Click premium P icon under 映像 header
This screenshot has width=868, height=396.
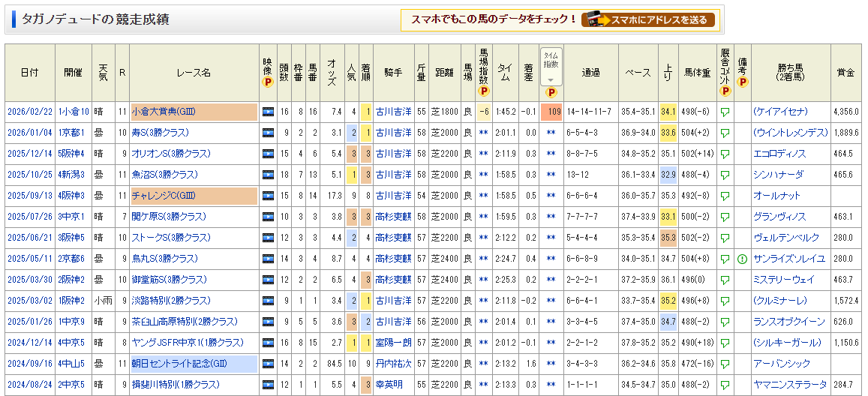coord(268,83)
